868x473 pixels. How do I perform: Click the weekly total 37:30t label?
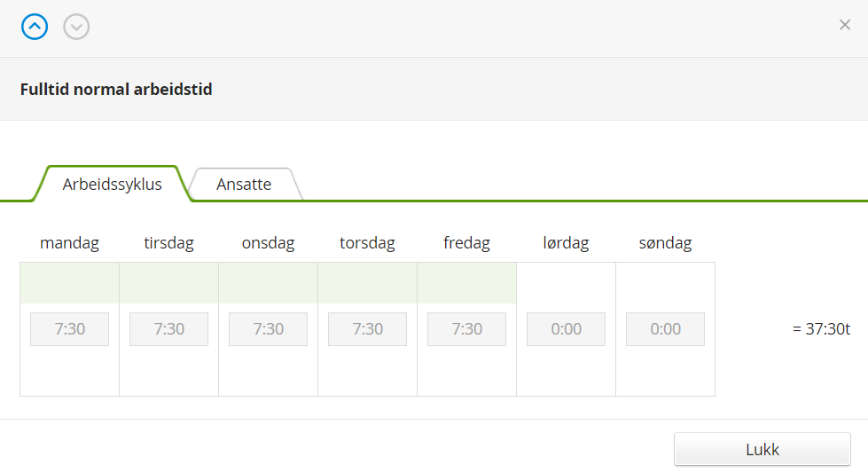pyautogui.click(x=822, y=329)
